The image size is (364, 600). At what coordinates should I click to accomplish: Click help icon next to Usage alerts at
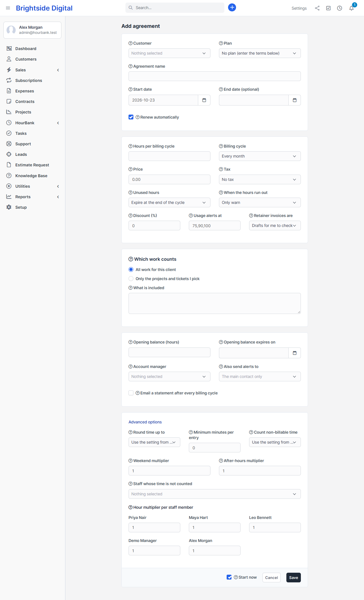click(191, 216)
